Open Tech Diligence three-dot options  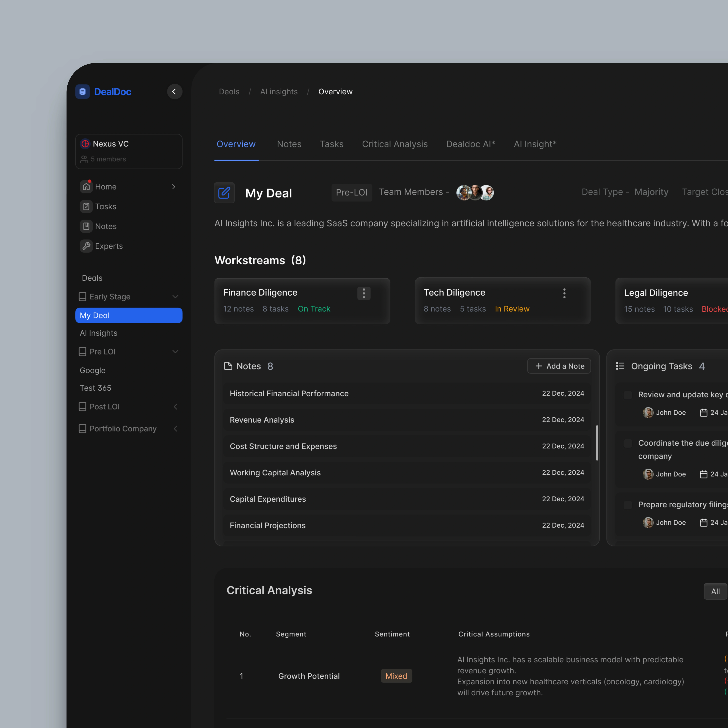pos(564,293)
